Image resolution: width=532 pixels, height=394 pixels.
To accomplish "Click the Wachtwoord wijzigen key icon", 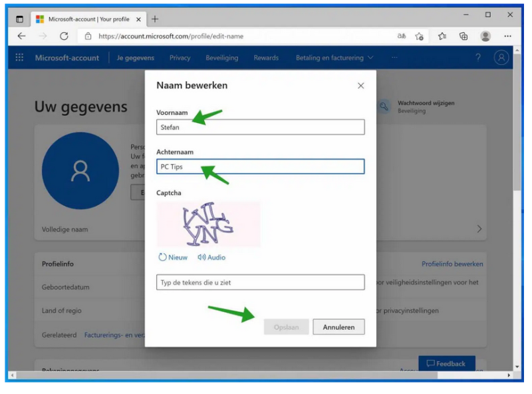I will (384, 106).
